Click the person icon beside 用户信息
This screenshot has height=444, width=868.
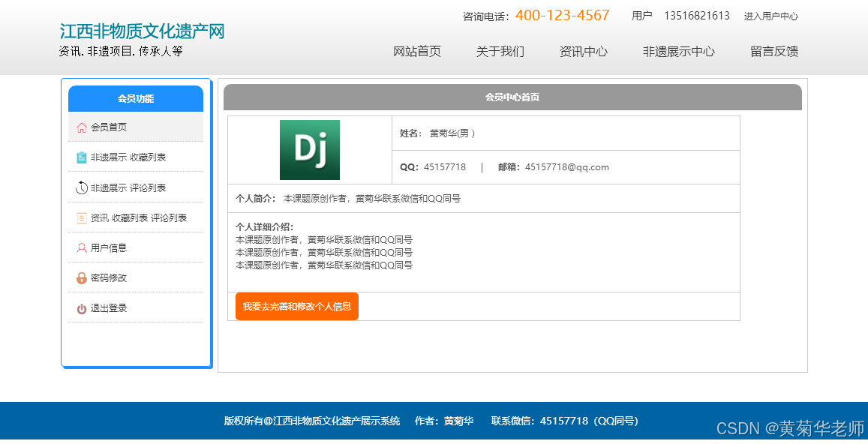(x=83, y=247)
